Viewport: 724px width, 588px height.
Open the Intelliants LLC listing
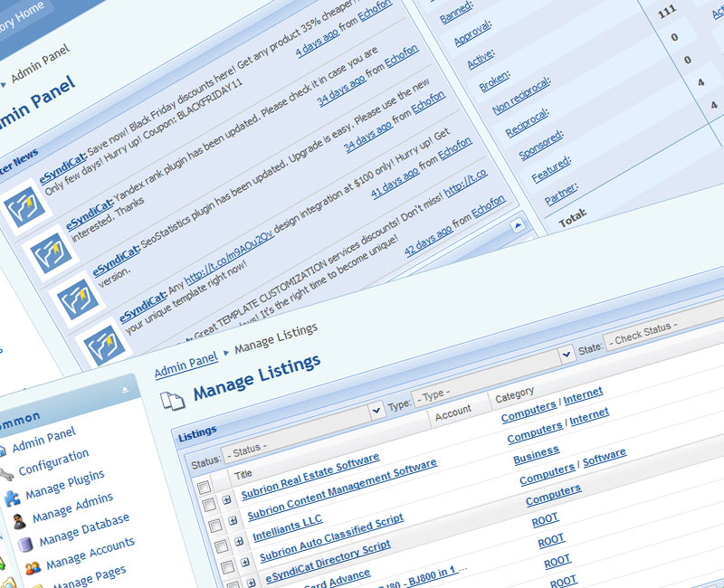[288, 528]
